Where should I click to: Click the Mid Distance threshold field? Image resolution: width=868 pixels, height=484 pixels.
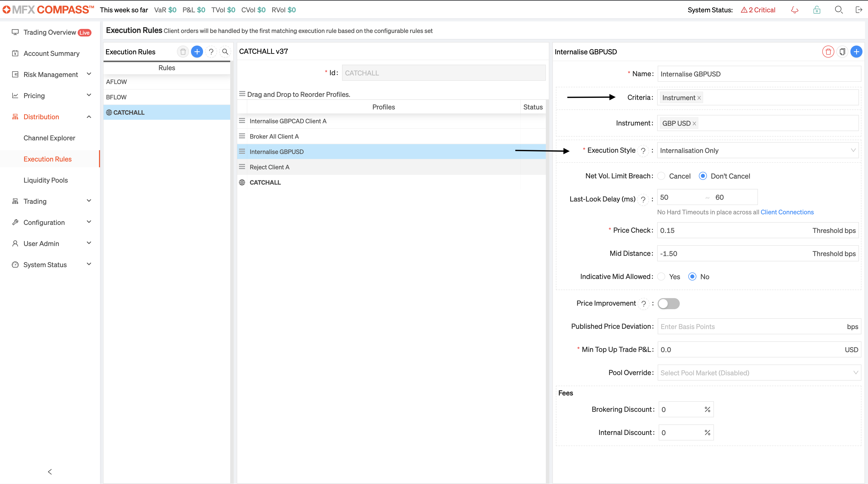point(758,254)
